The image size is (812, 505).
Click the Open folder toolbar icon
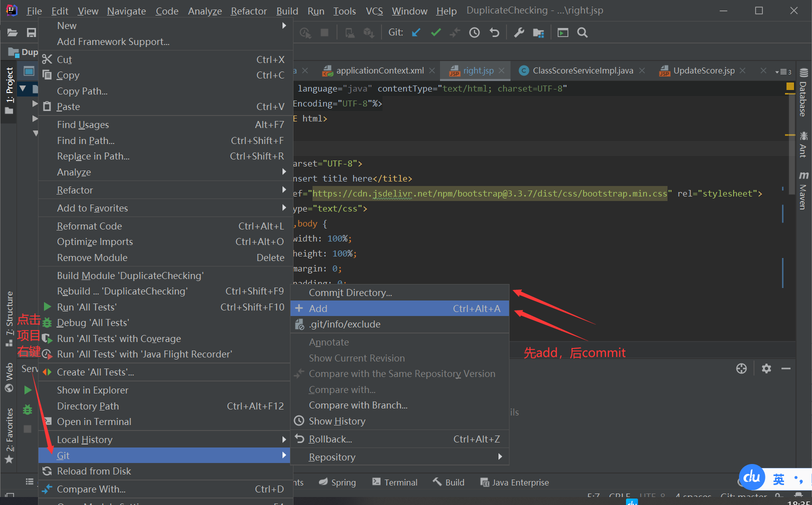tap(12, 32)
